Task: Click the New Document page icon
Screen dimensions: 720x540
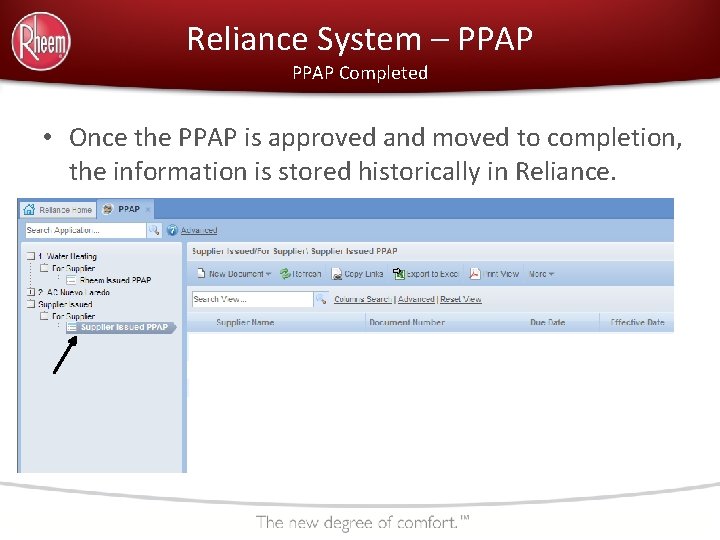Action: click(x=201, y=274)
